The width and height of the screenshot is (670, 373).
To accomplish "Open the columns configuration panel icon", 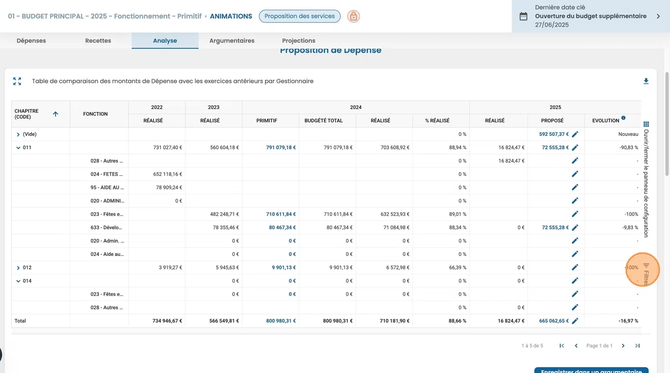I will 646,124.
